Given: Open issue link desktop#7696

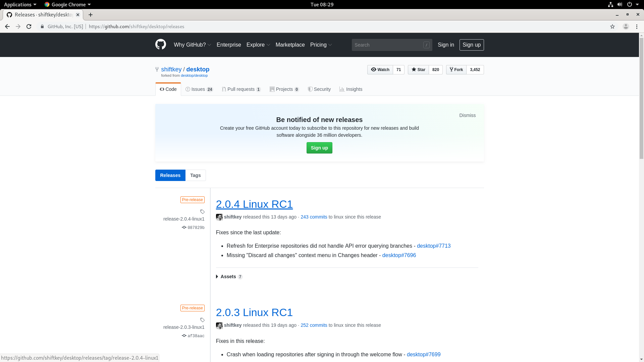Looking at the screenshot, I should tap(399, 255).
